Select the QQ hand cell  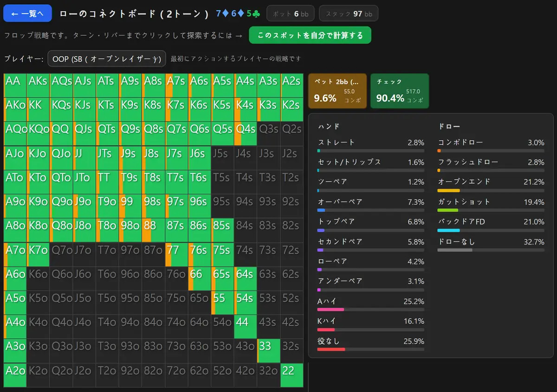click(61, 134)
